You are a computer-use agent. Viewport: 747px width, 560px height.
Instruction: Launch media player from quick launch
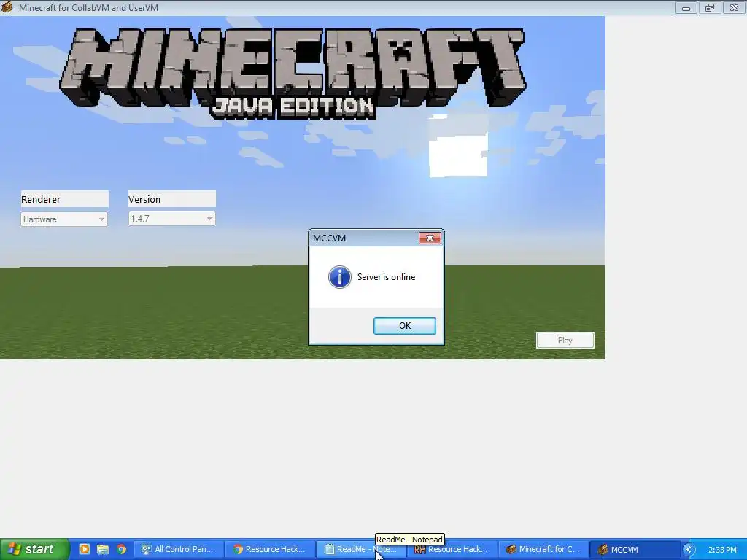coord(85,549)
